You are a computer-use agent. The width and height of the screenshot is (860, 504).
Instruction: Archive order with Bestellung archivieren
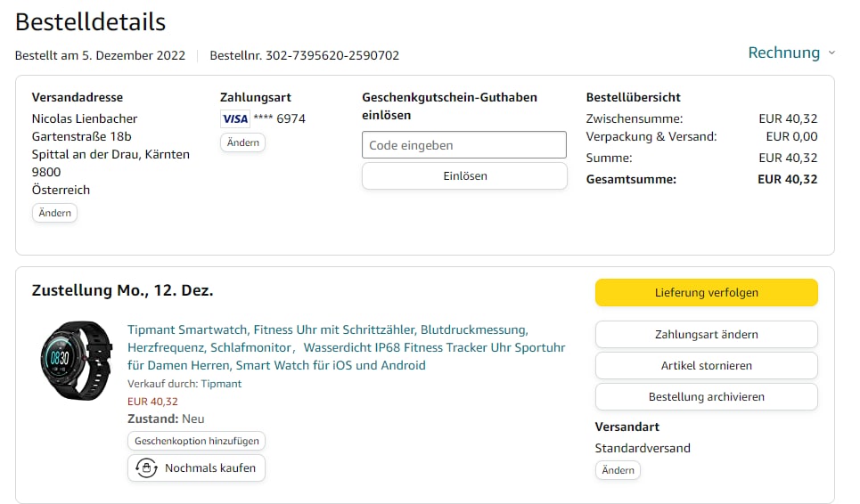[706, 397]
